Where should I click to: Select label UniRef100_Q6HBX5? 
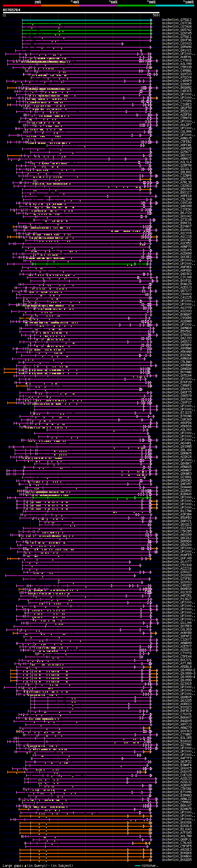click(x=177, y=697)
